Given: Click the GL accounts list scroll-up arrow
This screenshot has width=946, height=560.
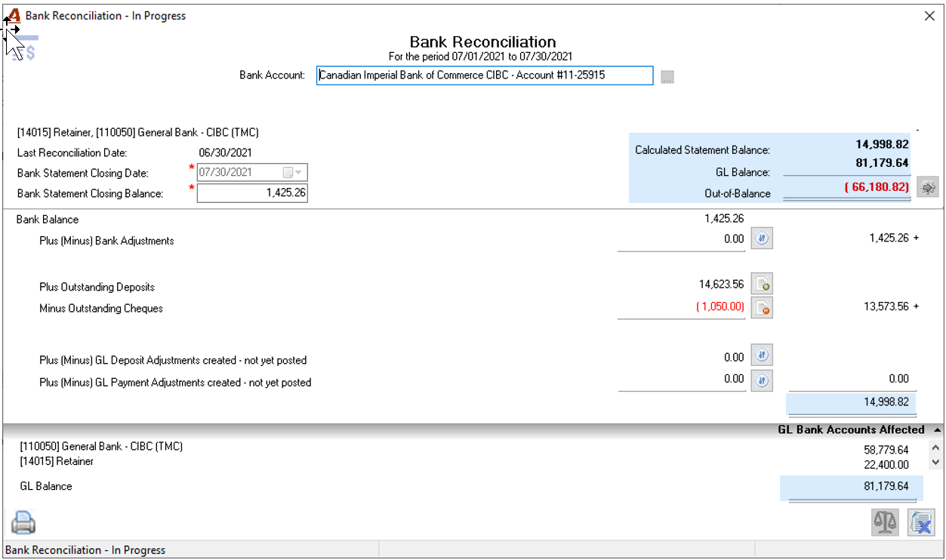Looking at the screenshot, I should [x=936, y=448].
